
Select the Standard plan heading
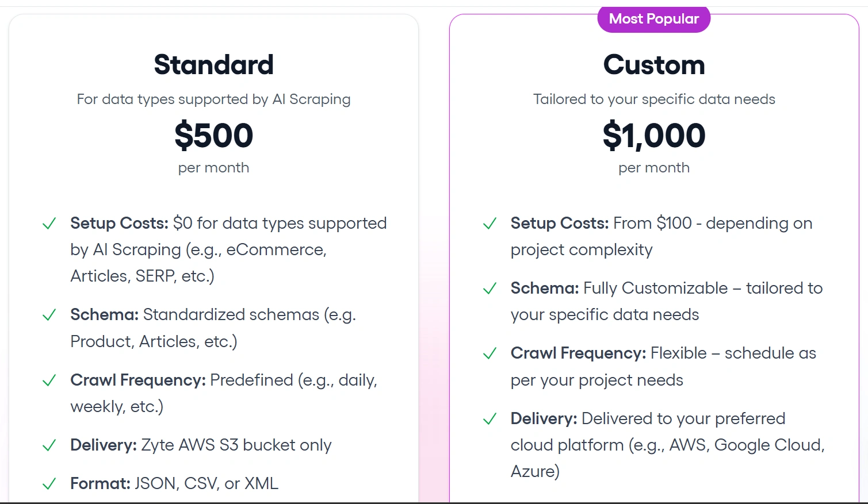point(213,64)
